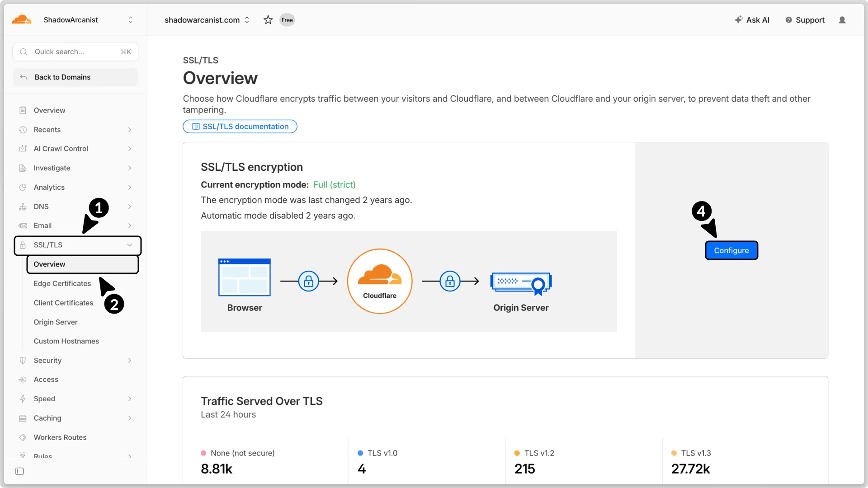
Task: Toggle the sidebar collapse icon
Action: coord(19,471)
